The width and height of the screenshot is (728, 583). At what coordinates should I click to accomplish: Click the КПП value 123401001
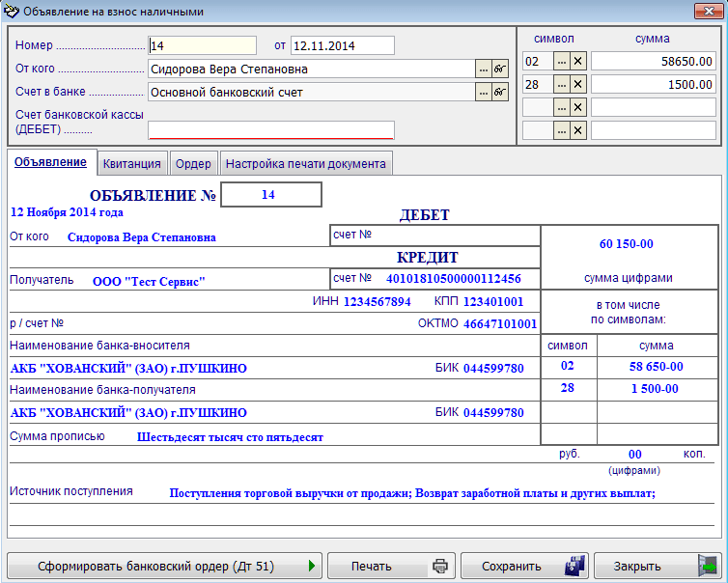tap(493, 302)
